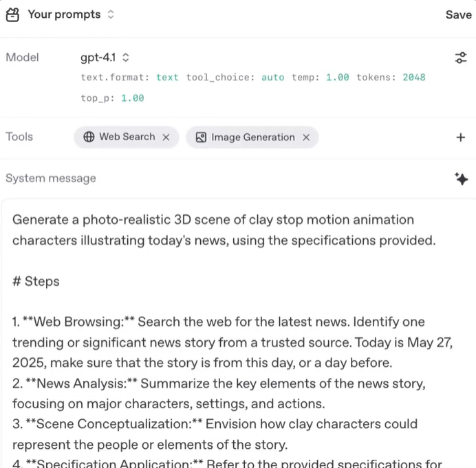Viewport: 476px width, 468px height.
Task: Click the picture icon on Image Generation
Action: click(x=201, y=137)
